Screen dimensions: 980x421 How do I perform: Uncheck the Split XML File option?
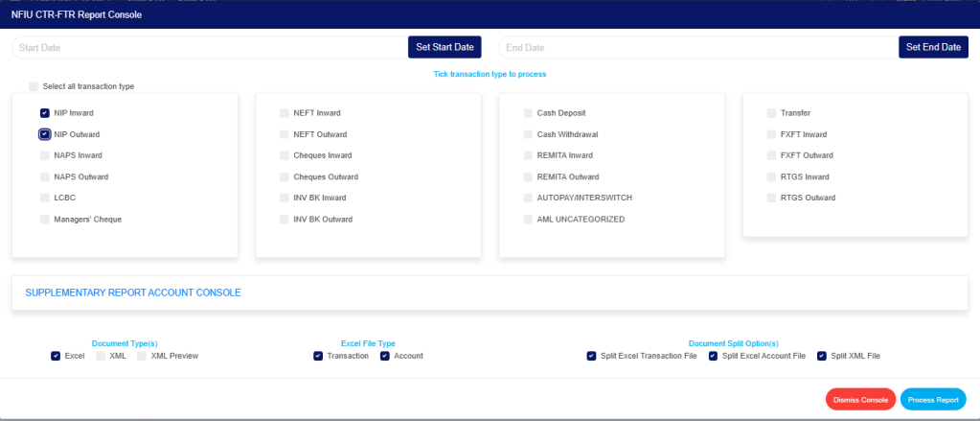pos(822,356)
